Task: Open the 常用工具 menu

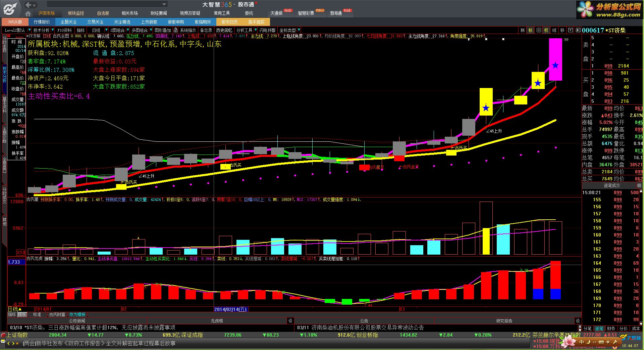Action: pos(222,13)
